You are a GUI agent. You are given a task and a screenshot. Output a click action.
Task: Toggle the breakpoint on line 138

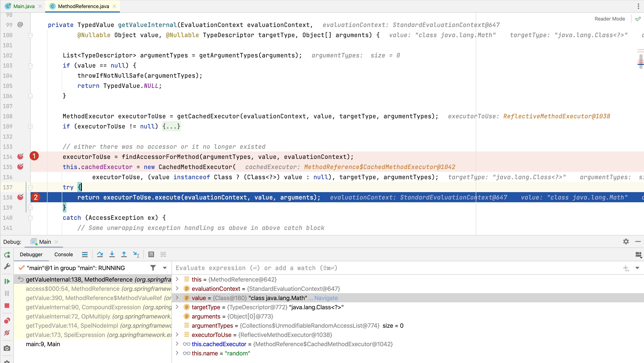(20, 197)
